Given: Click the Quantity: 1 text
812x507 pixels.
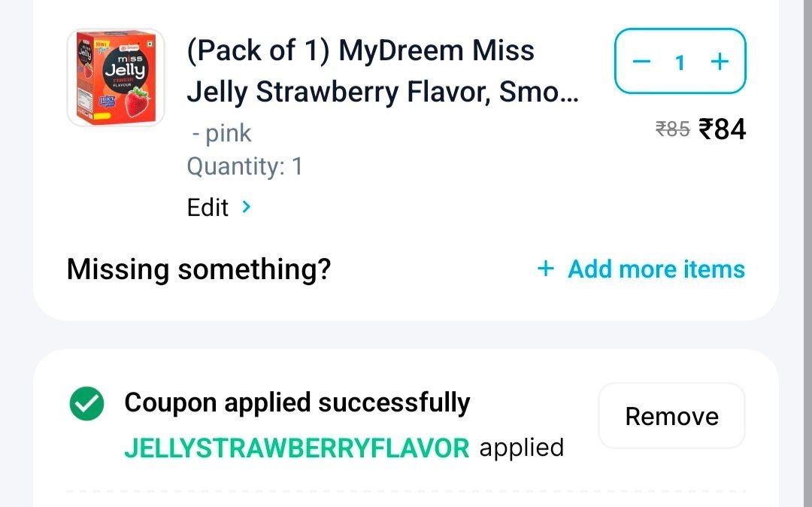Looking at the screenshot, I should tap(245, 167).
